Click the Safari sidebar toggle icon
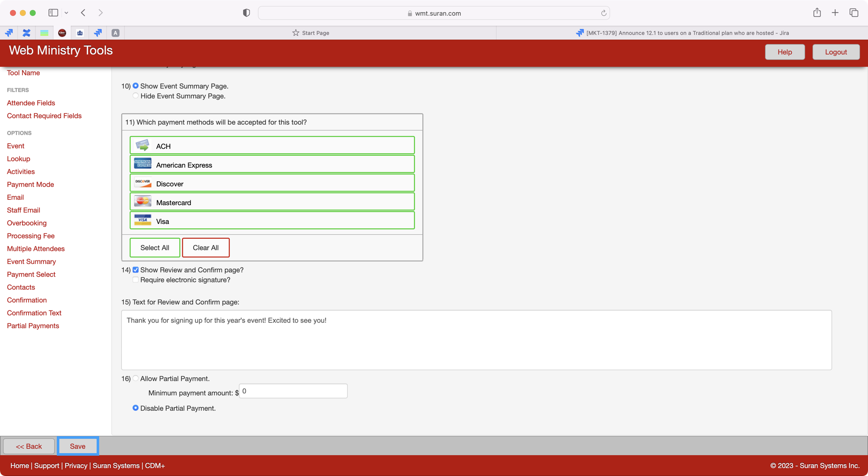Viewport: 868px width, 476px height. pos(53,13)
